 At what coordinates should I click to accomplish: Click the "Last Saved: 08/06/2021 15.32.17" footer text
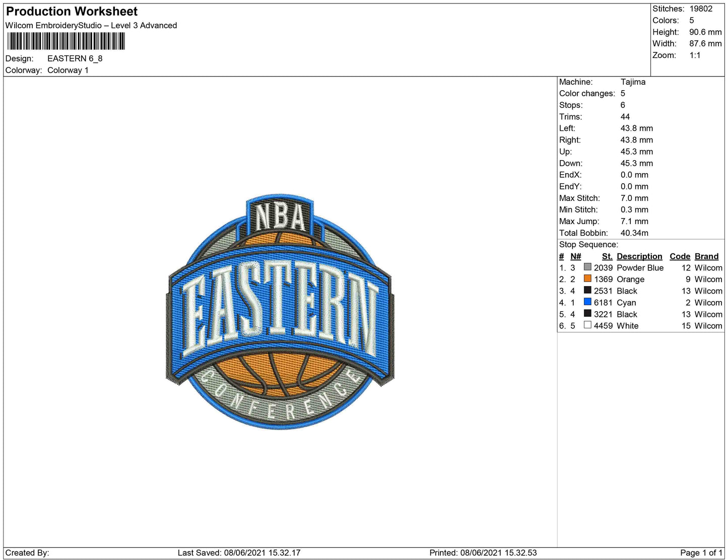(x=239, y=552)
